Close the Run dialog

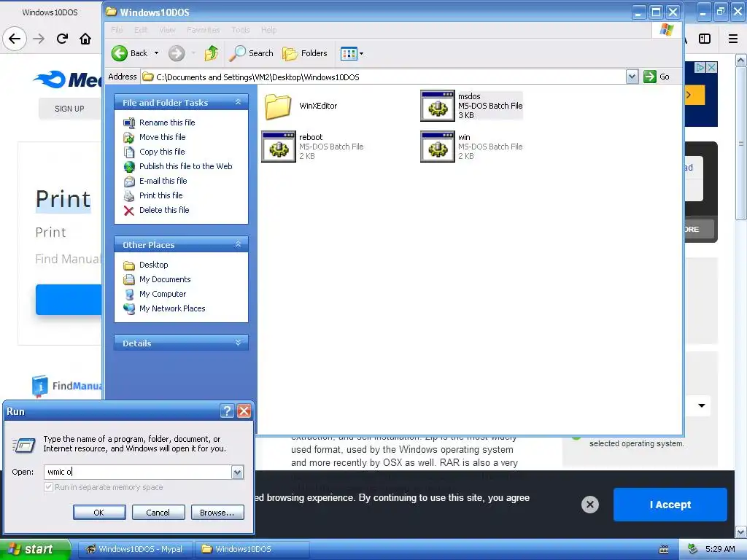point(244,411)
